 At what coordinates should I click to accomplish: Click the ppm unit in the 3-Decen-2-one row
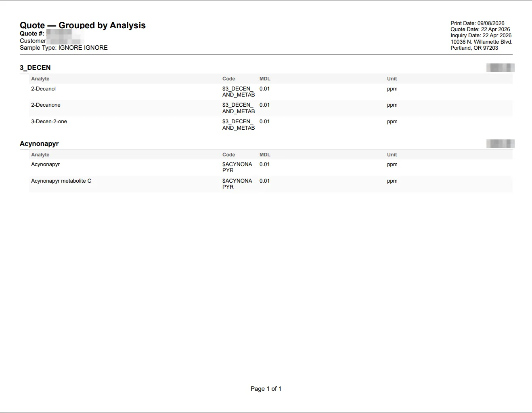click(392, 122)
